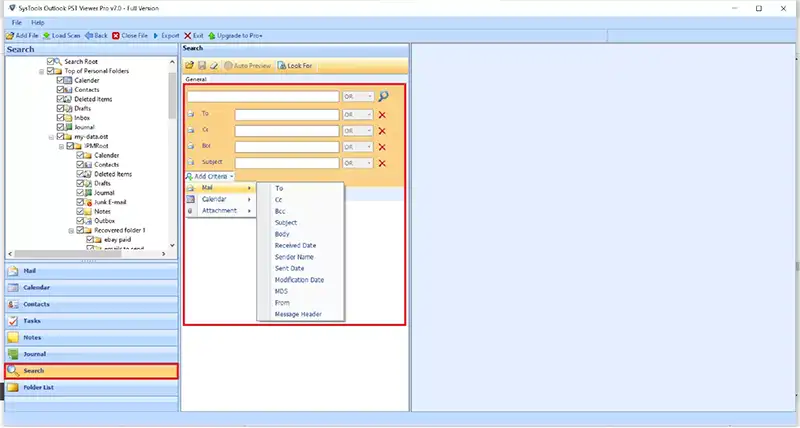
Task: Click the Look For toolbar item
Action: [x=294, y=65]
